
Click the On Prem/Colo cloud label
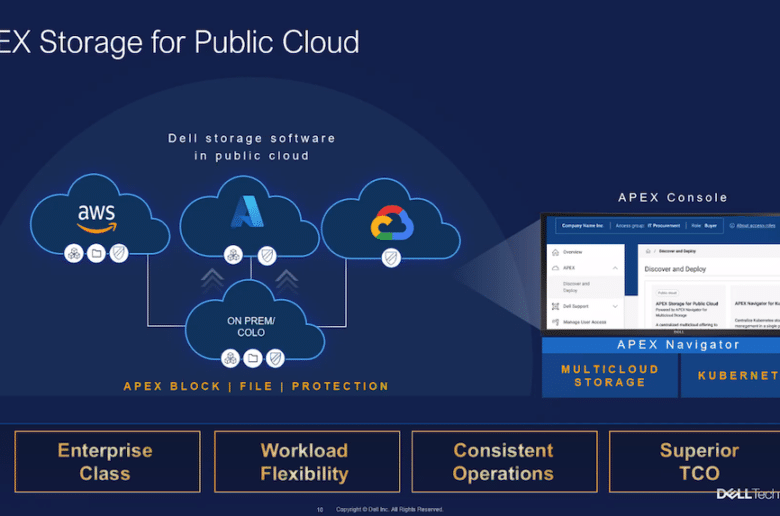251,327
